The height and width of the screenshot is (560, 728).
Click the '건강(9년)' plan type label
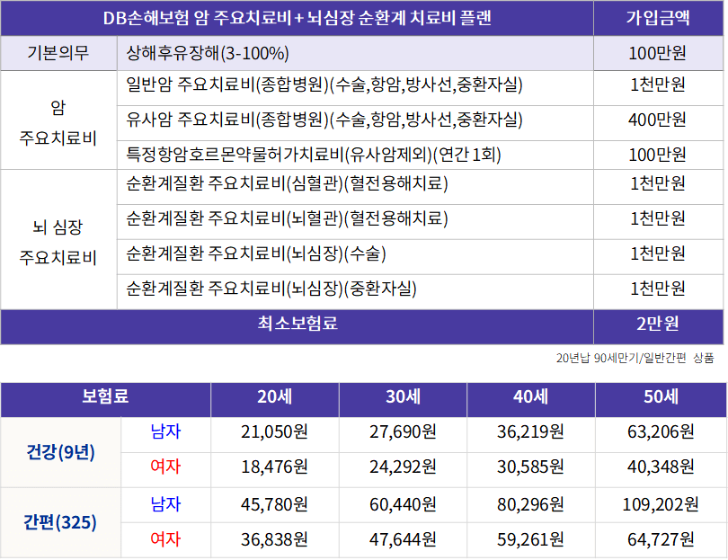60,452
